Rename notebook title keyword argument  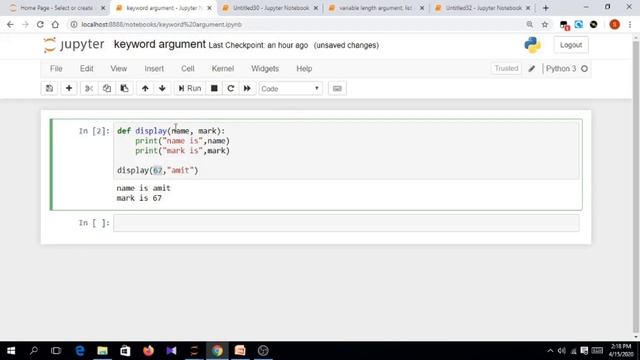pos(160,44)
